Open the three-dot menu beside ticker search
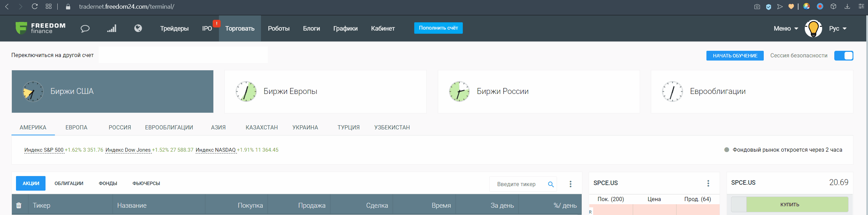868x215 pixels. [570, 184]
